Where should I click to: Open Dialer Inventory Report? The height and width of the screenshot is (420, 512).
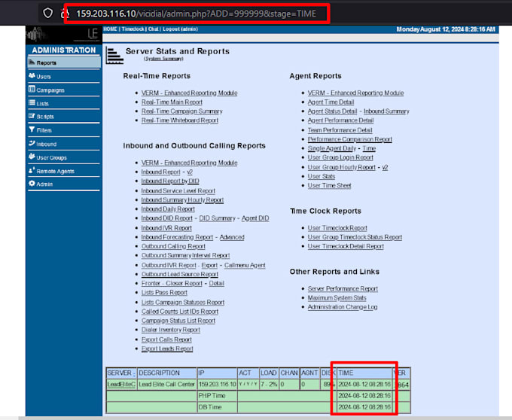pyautogui.click(x=171, y=330)
